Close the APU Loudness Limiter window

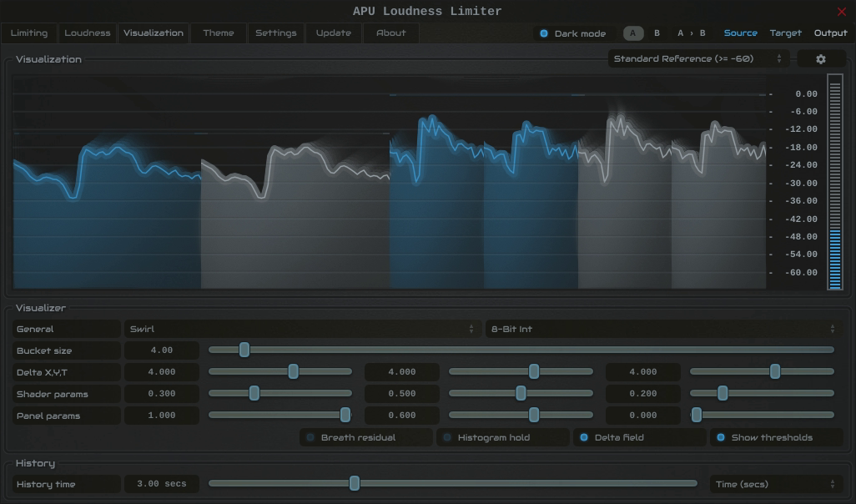pyautogui.click(x=841, y=12)
